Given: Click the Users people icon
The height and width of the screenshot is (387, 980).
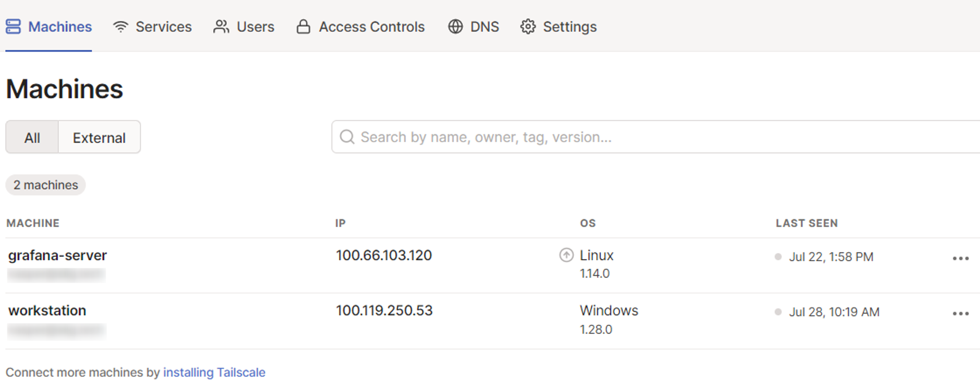Looking at the screenshot, I should 221,27.
